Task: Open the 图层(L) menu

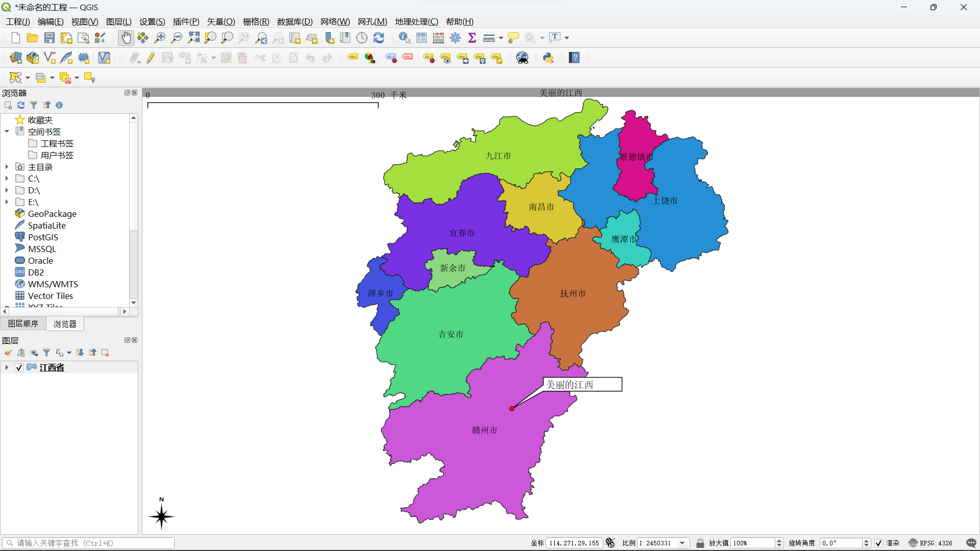Action: pyautogui.click(x=118, y=21)
